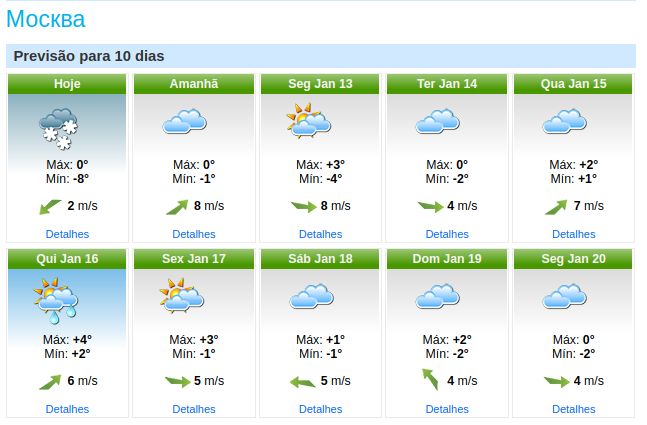Select the Qui Jan 16 header
647x425 pixels.
[67, 259]
